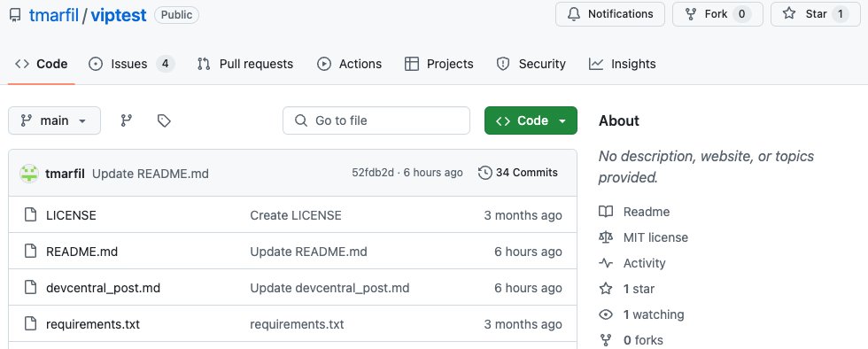
Task: Click the branches icon next to main
Action: coord(127,120)
